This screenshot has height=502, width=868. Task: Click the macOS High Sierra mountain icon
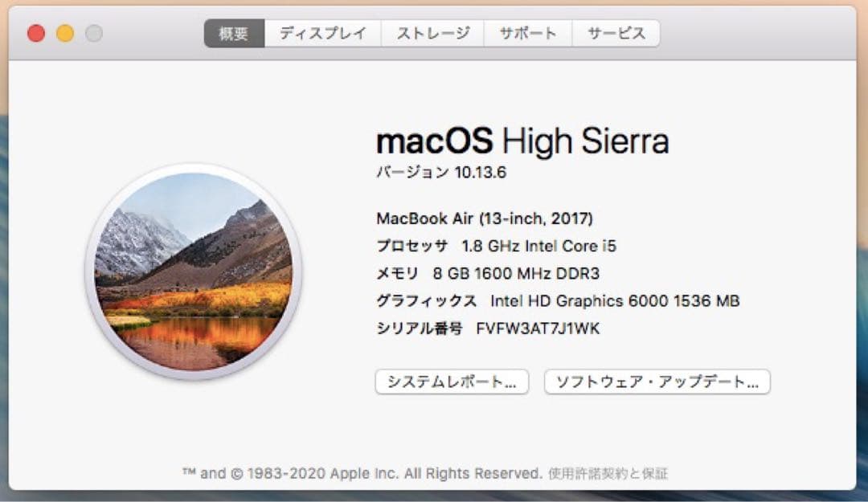click(x=193, y=271)
